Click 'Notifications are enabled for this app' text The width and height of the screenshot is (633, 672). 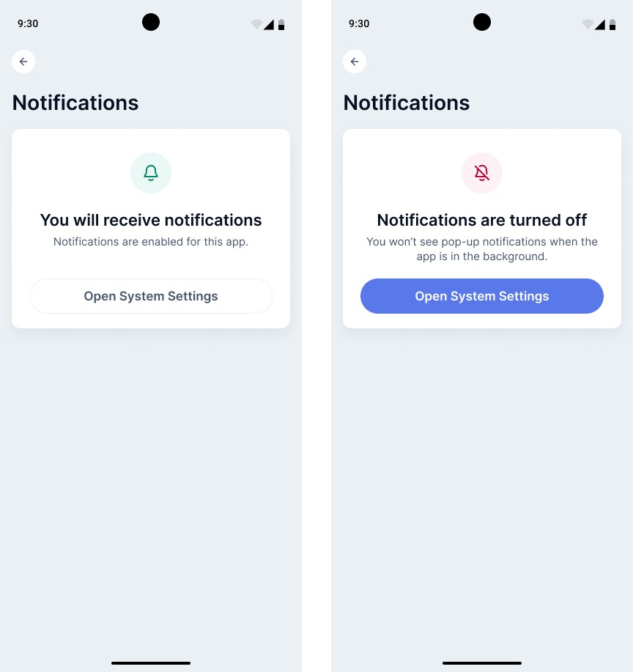[151, 242]
